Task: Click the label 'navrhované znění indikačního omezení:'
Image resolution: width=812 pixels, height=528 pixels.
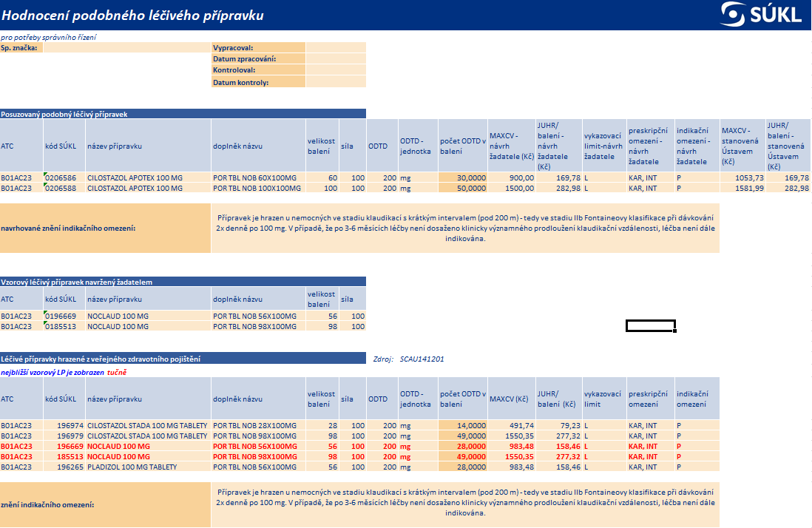Action: (x=105, y=228)
